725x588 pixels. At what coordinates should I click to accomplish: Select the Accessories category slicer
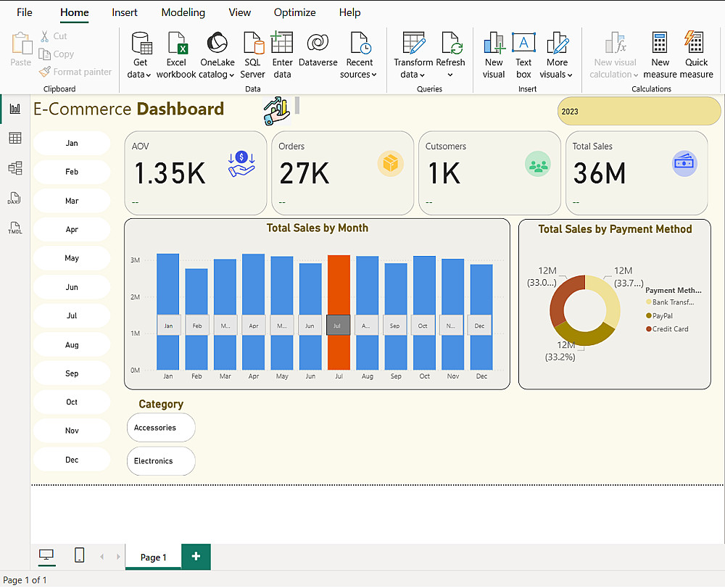point(160,428)
